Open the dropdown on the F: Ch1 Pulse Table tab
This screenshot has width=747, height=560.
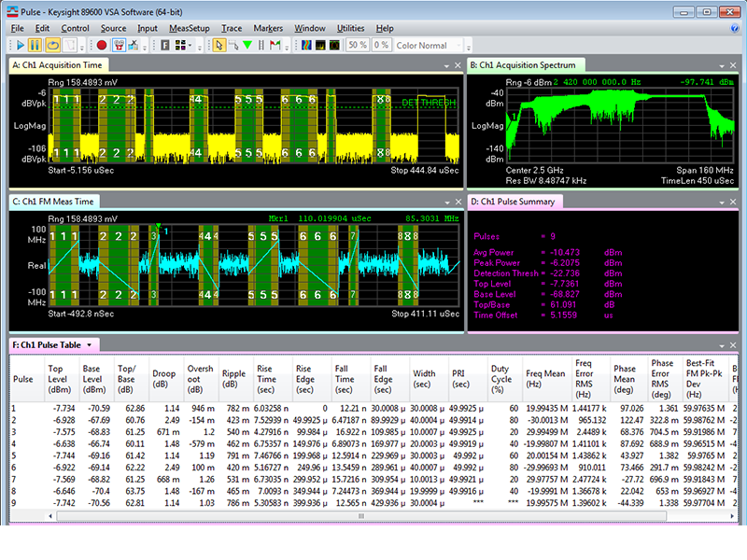pyautogui.click(x=89, y=344)
